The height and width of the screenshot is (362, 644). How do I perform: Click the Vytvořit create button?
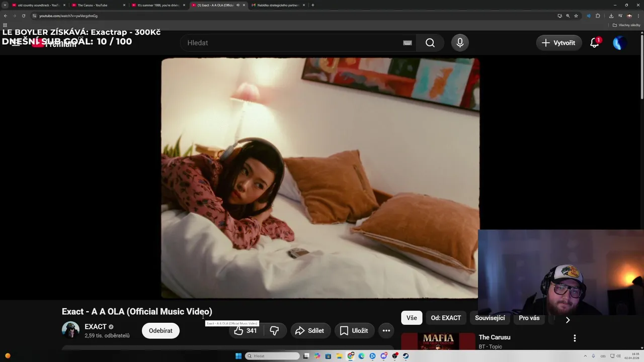click(x=559, y=43)
